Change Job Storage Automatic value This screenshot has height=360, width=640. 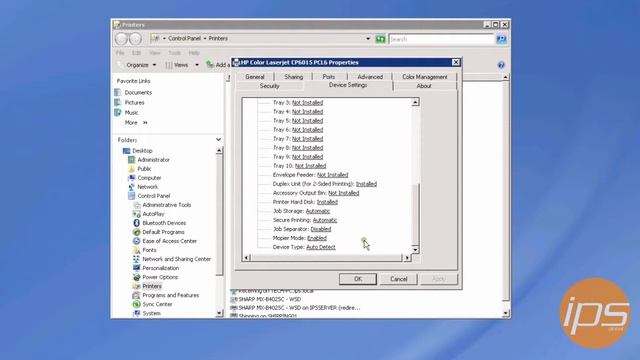pos(318,211)
